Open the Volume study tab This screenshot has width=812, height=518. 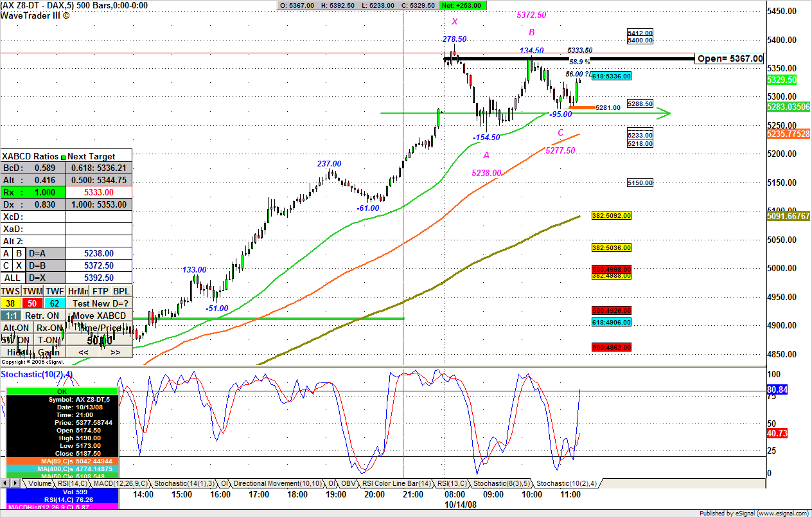[39, 483]
